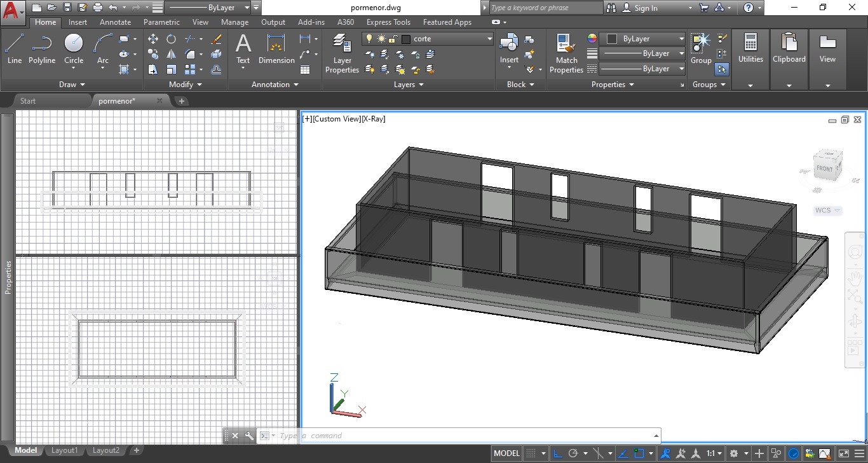Expand the Draw panel
868x463 pixels.
tap(72, 84)
